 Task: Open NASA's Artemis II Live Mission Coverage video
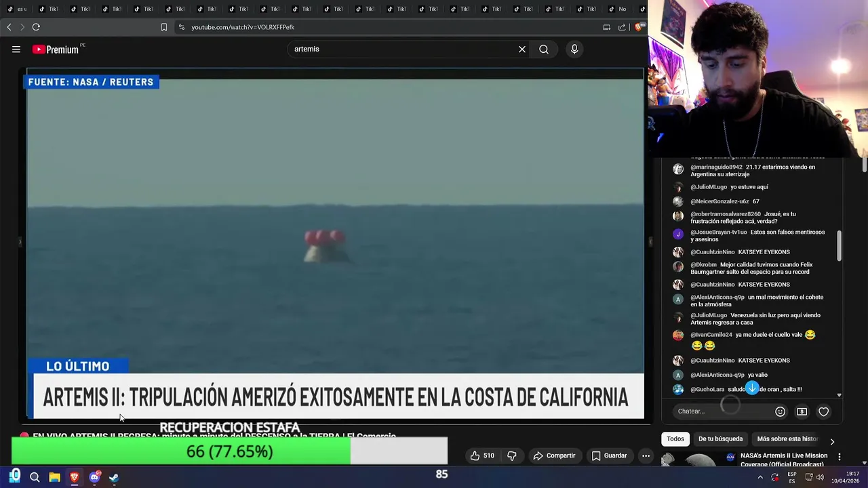point(784,460)
